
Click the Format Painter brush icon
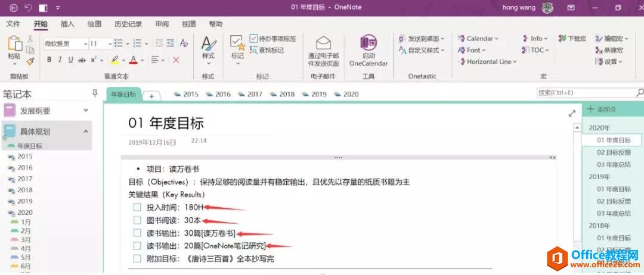pos(30,60)
